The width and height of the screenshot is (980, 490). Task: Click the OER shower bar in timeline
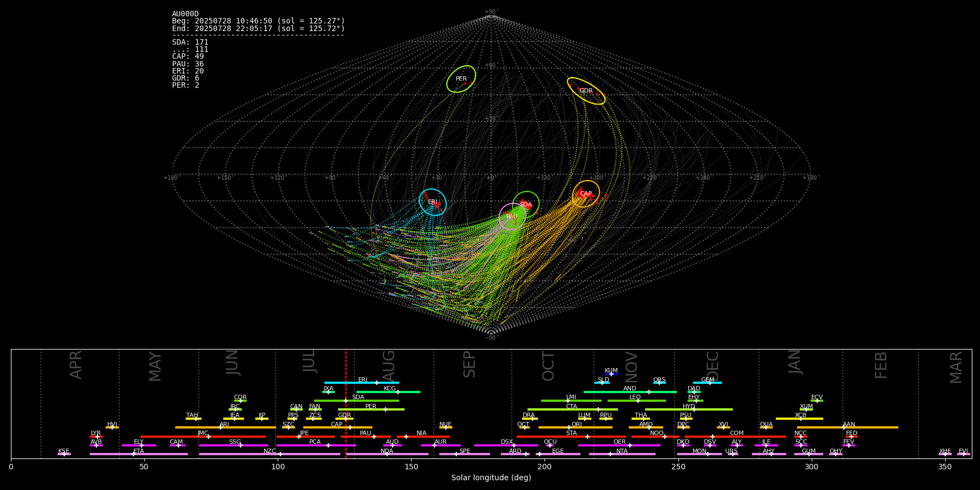coord(619,445)
